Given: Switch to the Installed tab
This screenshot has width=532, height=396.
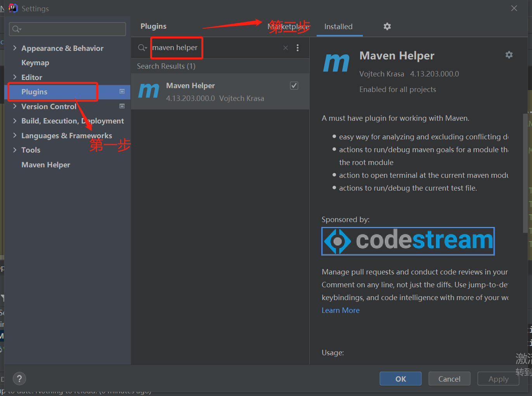Looking at the screenshot, I should (x=338, y=26).
